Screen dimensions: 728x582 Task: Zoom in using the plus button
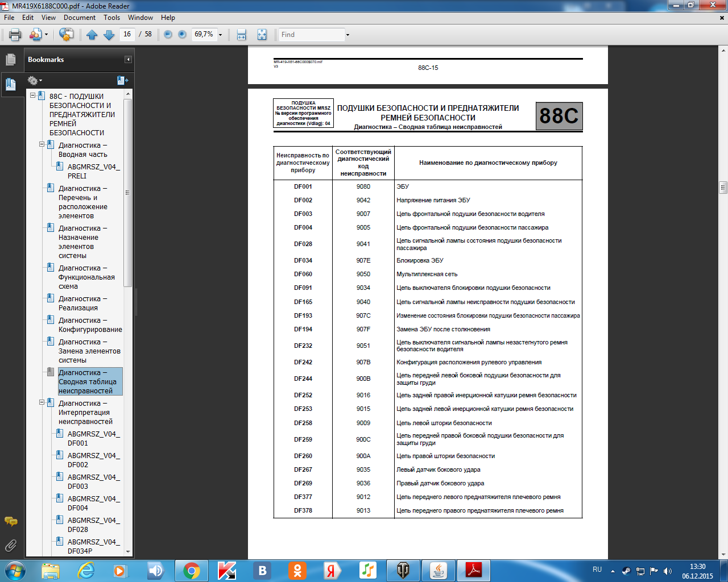[x=182, y=35]
